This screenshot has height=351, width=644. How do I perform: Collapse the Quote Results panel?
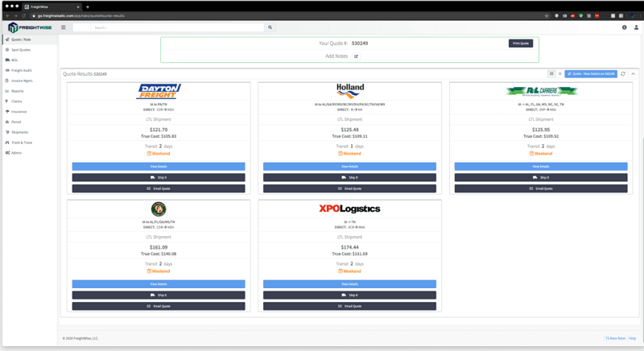point(633,73)
